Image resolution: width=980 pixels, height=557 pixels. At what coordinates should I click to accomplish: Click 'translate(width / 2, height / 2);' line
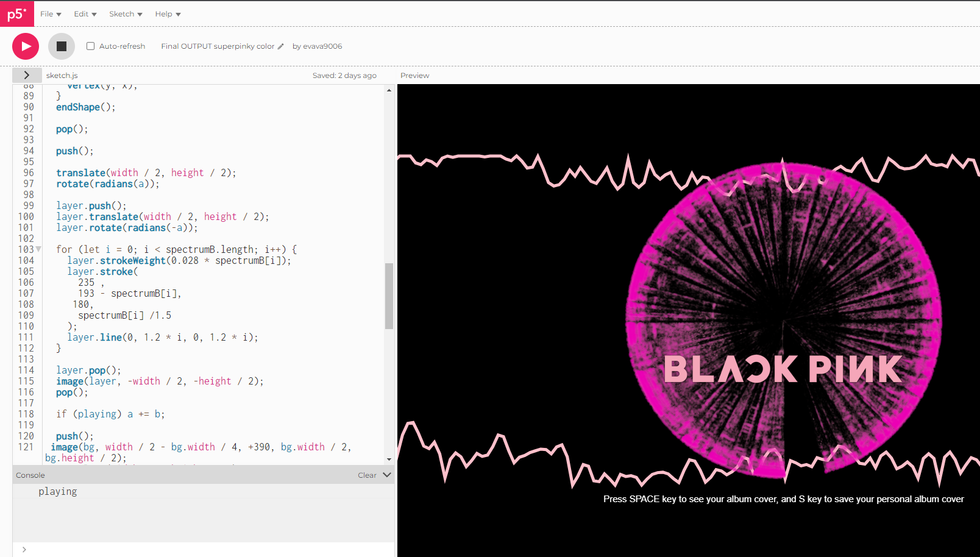146,173
